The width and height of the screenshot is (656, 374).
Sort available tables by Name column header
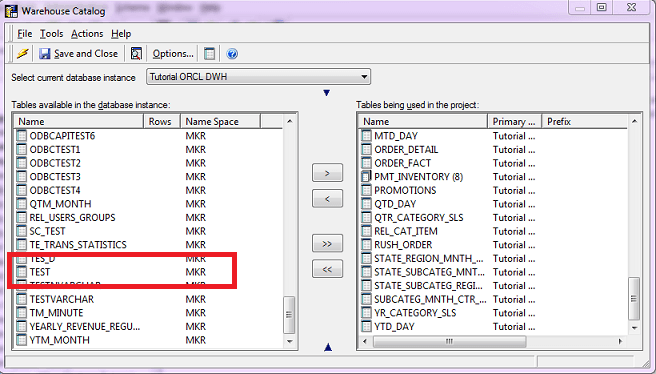pos(79,121)
